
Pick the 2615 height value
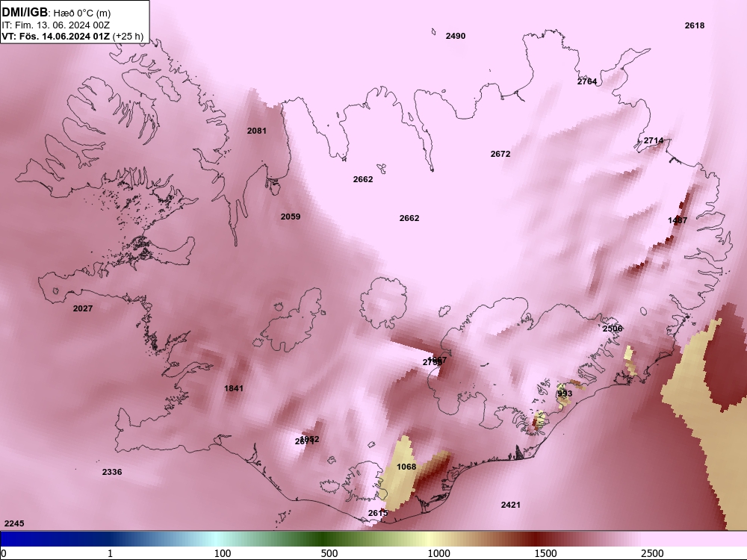coord(378,513)
